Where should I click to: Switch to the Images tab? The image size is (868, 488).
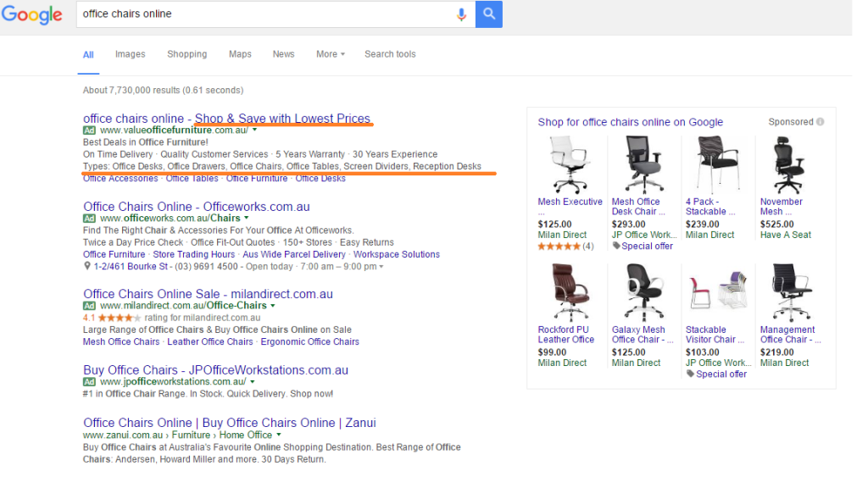pos(130,54)
